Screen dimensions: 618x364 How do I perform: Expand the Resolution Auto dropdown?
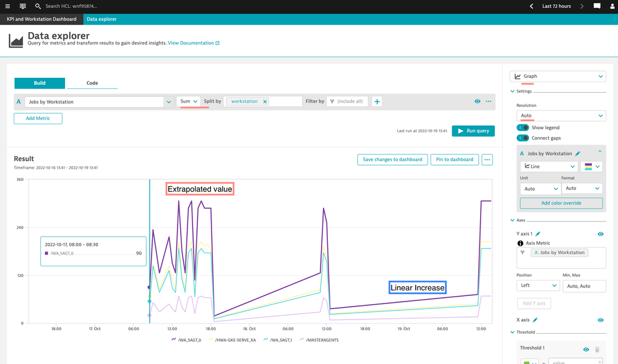560,116
